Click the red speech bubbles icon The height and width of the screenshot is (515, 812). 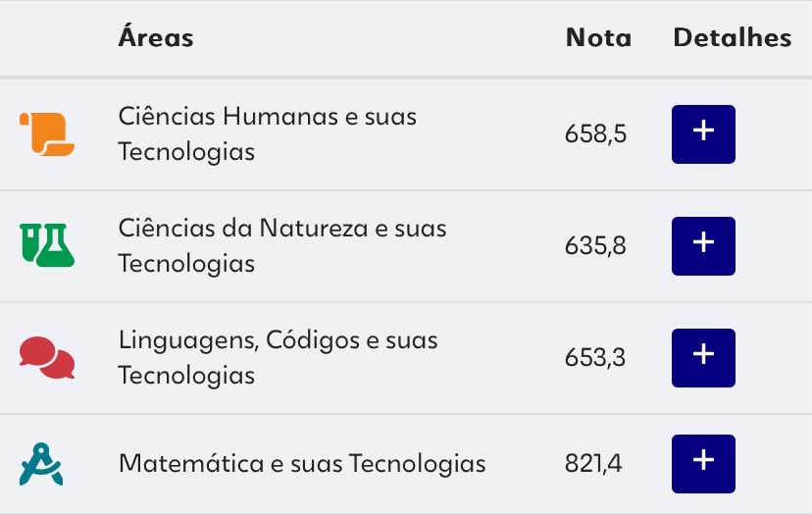[47, 358]
